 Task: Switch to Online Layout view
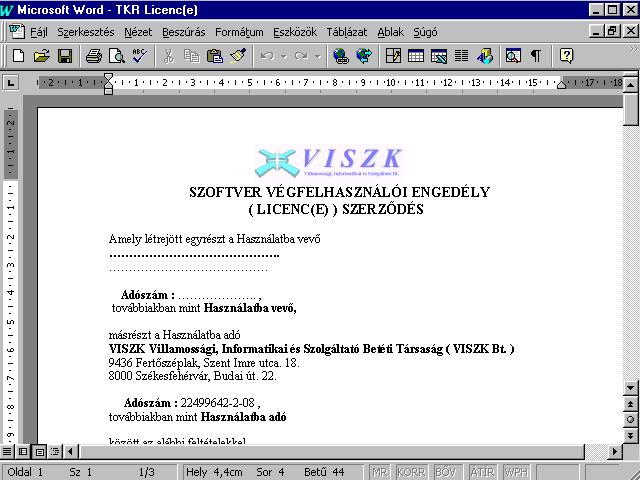click(23, 451)
